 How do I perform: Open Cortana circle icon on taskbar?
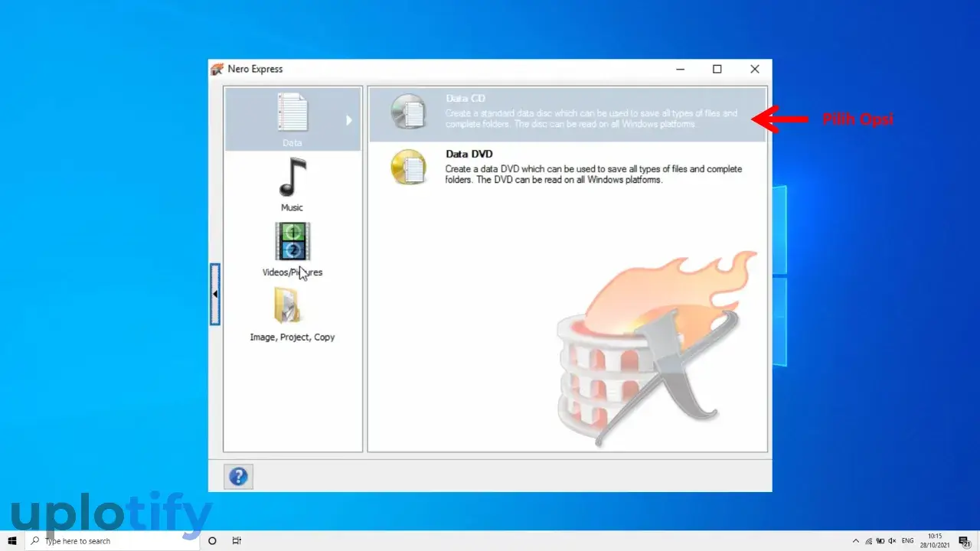coord(212,541)
